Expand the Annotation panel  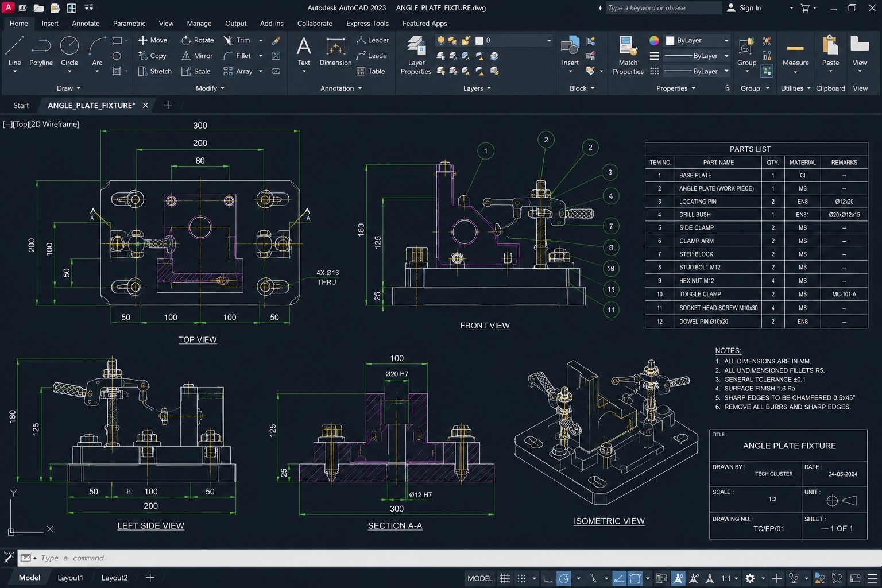coord(341,88)
